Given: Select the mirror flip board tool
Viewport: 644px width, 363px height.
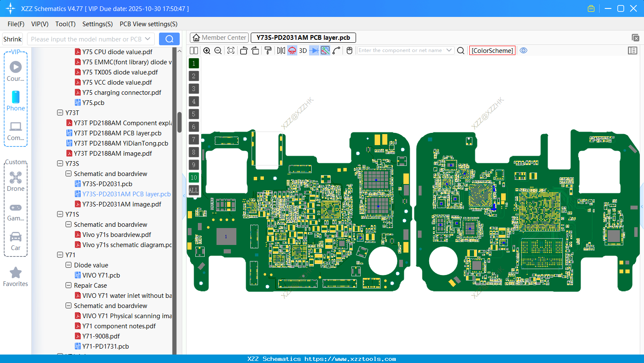Looking at the screenshot, I should tap(280, 50).
